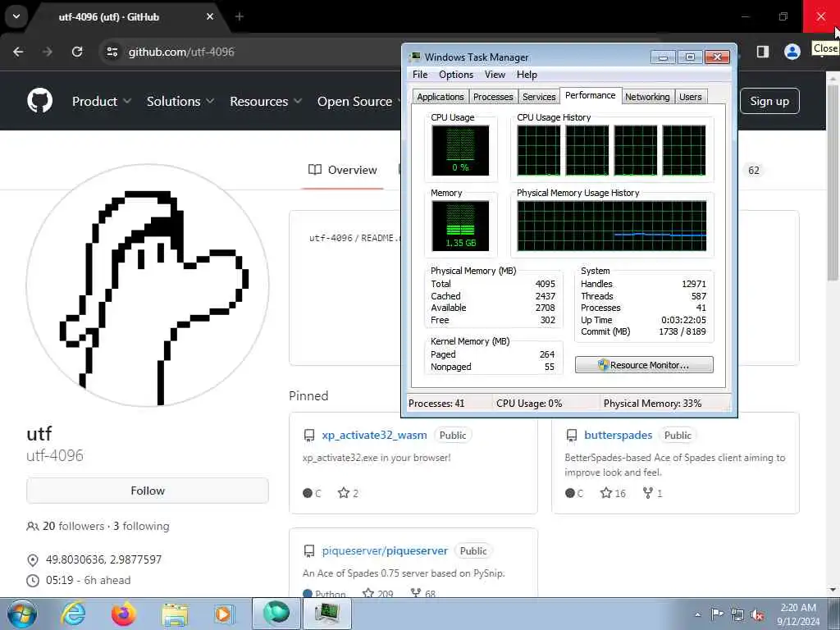The image size is (840, 630).
Task: Switch to Networking tab in Task Manager
Action: click(x=647, y=97)
